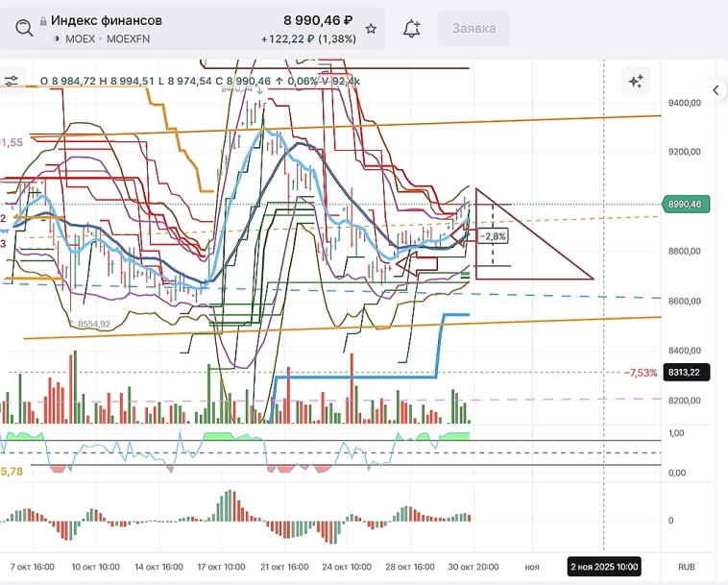
Task: Click the AI sparkle assistant icon
Action: click(x=635, y=82)
